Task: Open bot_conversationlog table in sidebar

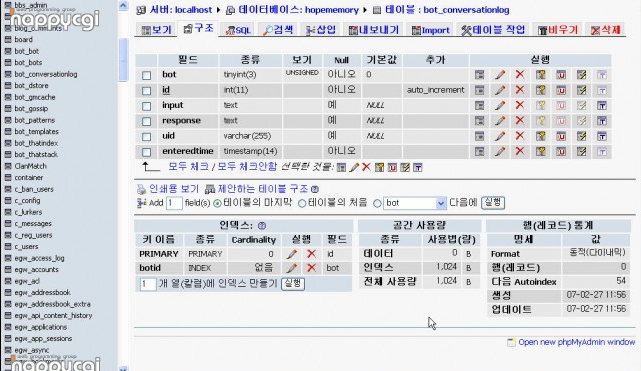Action: (x=45, y=74)
